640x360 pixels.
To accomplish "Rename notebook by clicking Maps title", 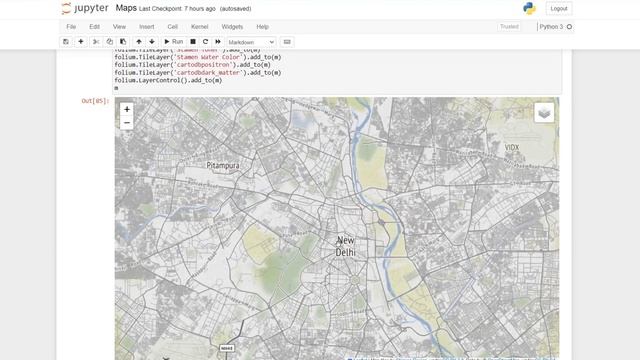I will 126,8.
